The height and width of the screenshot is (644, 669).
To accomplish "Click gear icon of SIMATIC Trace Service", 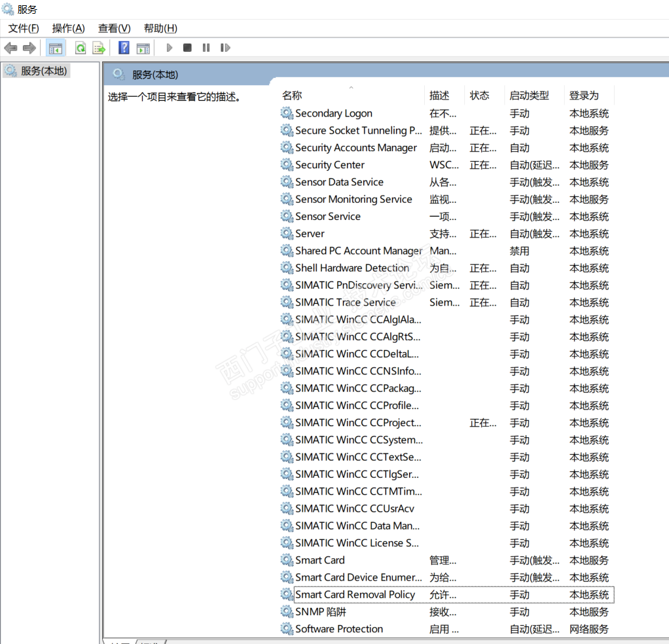I will (x=287, y=302).
